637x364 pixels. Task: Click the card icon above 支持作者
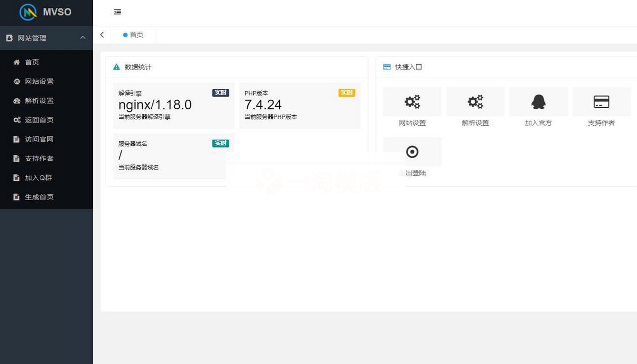601,101
